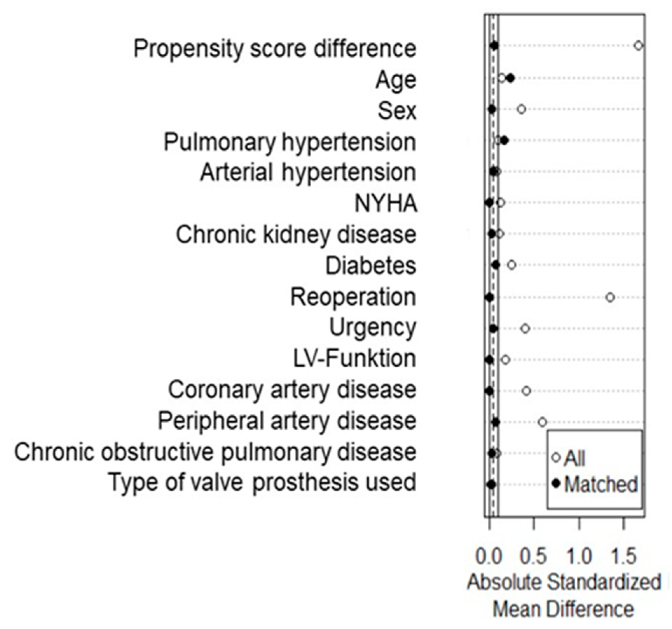Click the 'Type of valve prosthesis used' label
Viewport: 672px width, 629px height.
coord(263,482)
